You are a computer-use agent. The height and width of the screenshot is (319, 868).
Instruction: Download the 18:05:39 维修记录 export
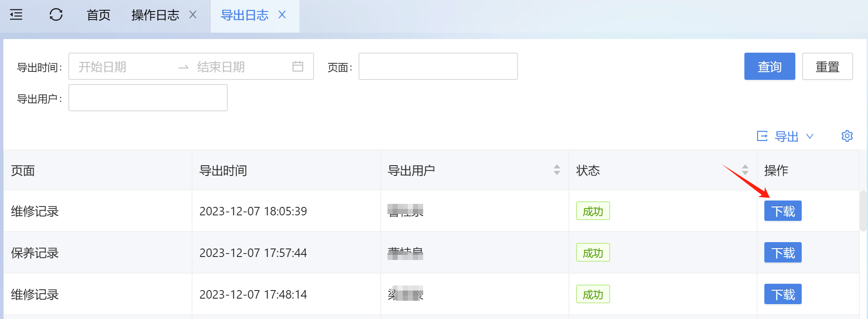[783, 211]
